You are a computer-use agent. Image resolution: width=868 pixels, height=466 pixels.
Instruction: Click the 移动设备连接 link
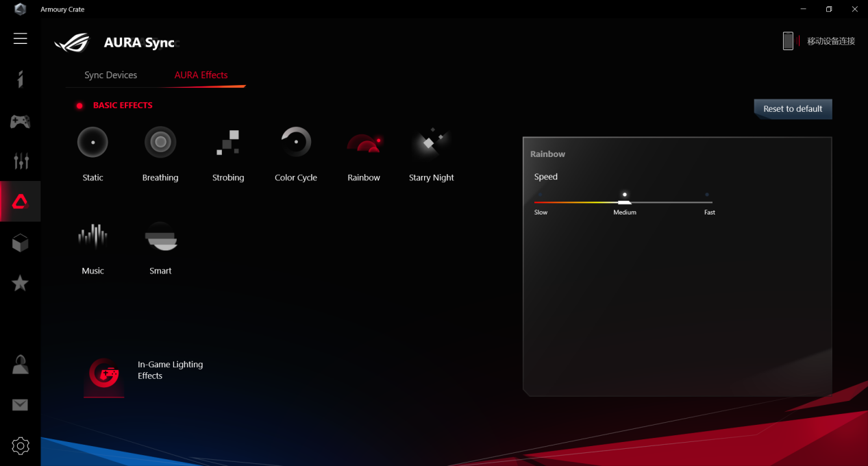tap(831, 41)
